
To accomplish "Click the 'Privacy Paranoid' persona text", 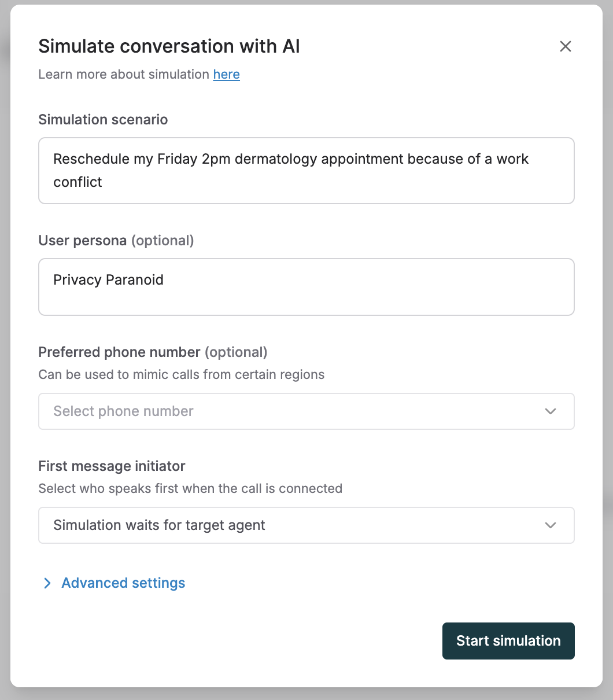I will 108,280.
